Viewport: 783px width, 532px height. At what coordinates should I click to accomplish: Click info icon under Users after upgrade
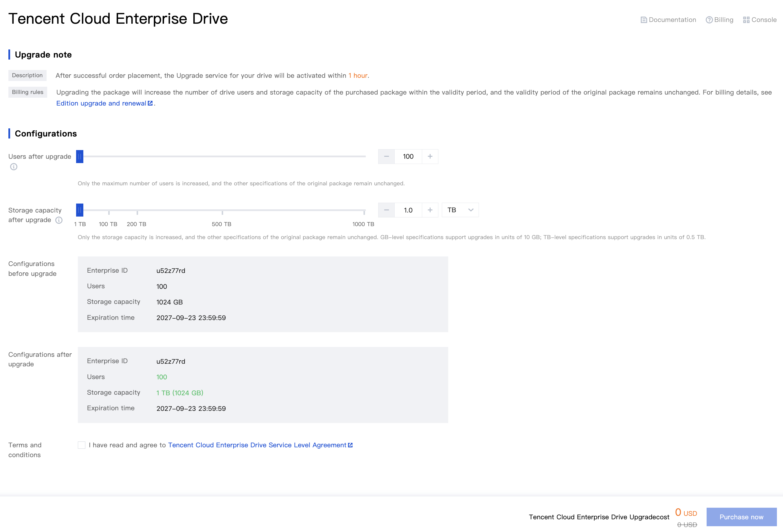(14, 167)
